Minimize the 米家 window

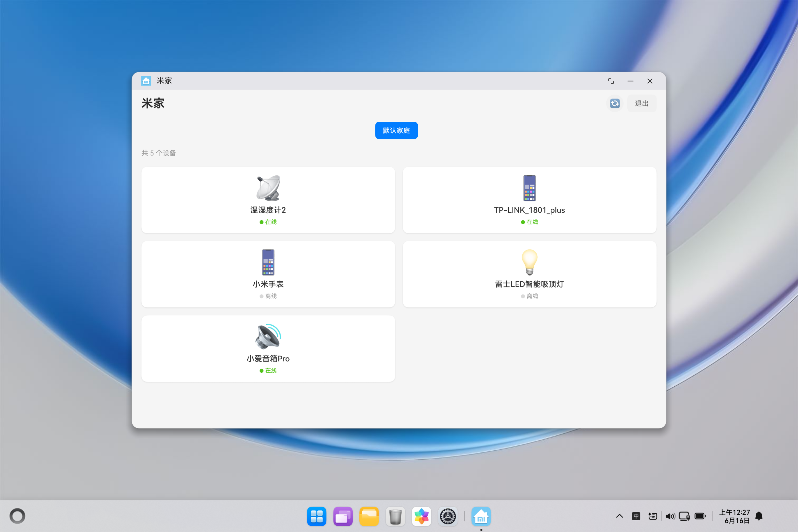[630, 81]
